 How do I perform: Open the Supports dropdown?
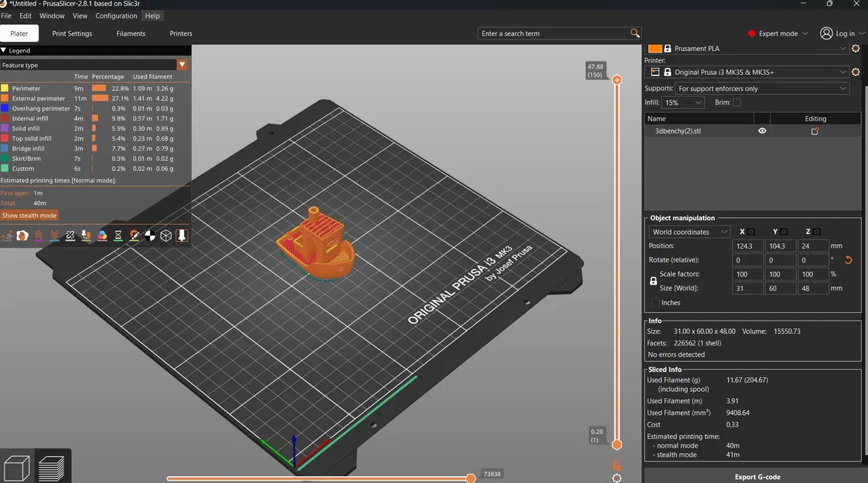762,88
